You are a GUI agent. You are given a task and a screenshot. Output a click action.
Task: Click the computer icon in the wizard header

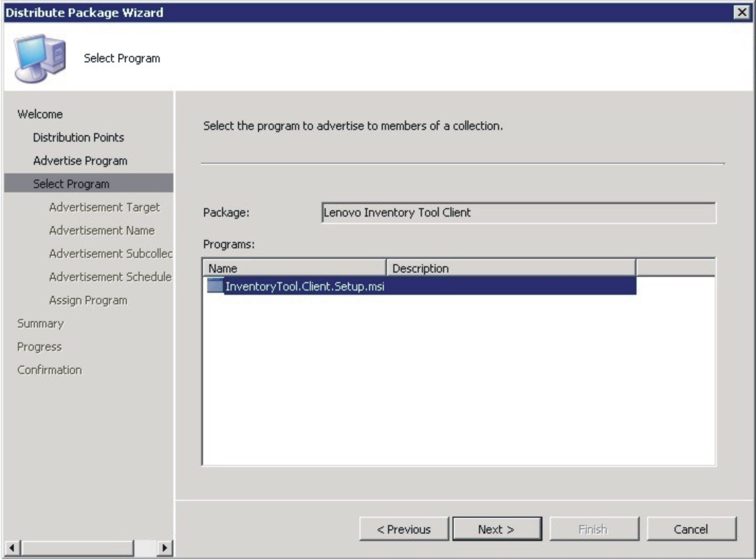(40, 58)
